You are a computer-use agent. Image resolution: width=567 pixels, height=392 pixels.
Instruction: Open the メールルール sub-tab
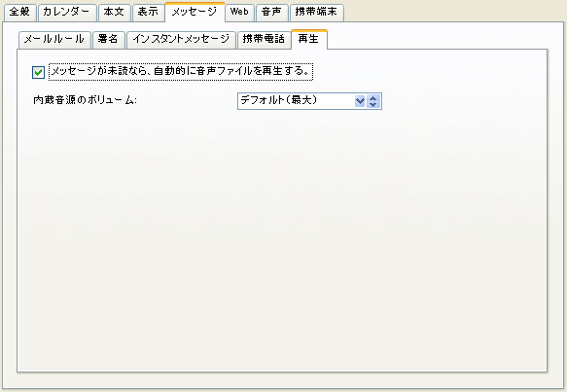coord(54,40)
